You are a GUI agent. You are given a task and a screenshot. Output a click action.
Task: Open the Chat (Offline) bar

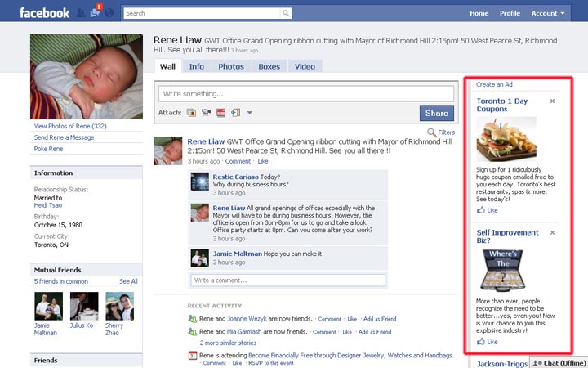tap(559, 363)
